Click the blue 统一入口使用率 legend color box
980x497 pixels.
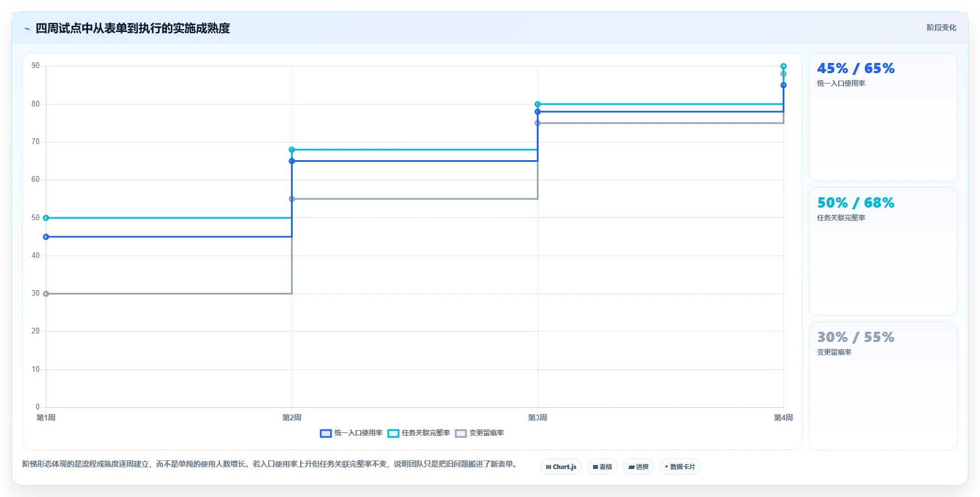[x=326, y=434]
